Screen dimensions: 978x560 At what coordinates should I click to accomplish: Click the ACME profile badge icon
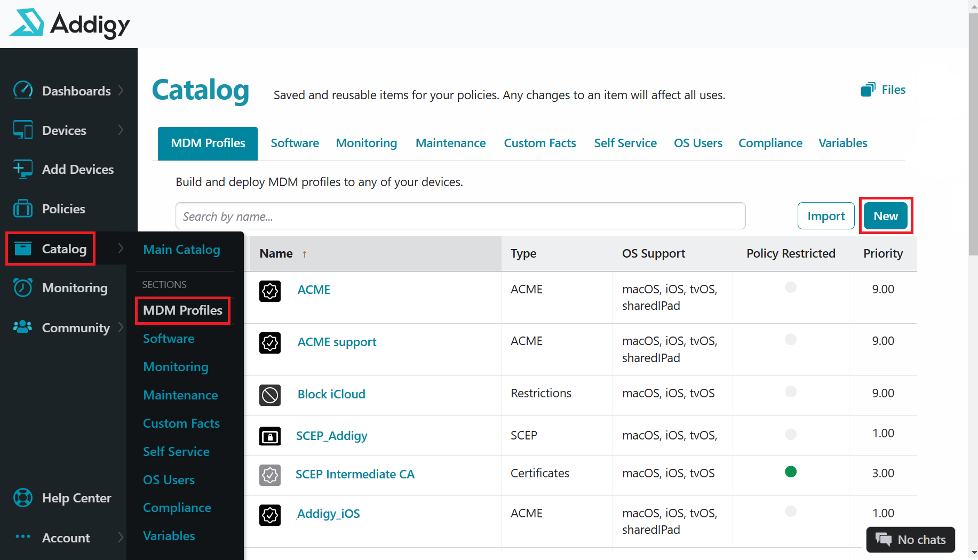click(x=270, y=291)
